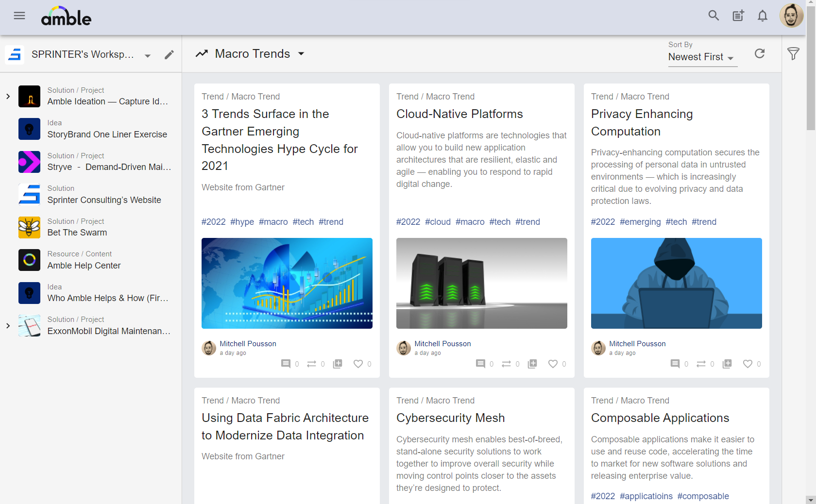Open Mitchell Pousson profile on Cloud-Native card

pos(442,344)
